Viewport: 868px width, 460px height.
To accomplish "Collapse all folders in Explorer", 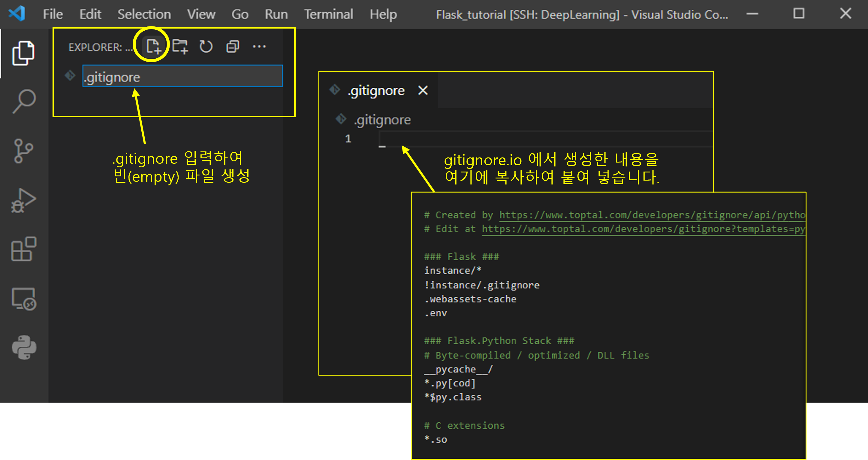I will click(233, 46).
